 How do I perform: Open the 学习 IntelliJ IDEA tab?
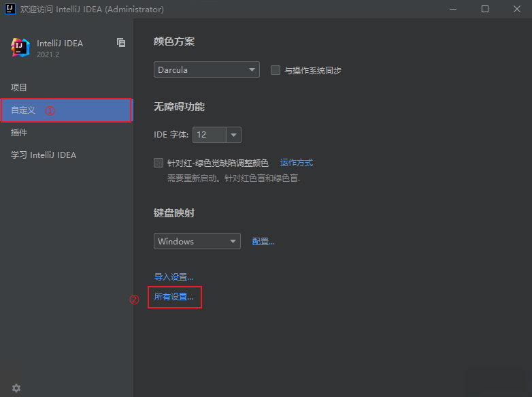(67, 155)
